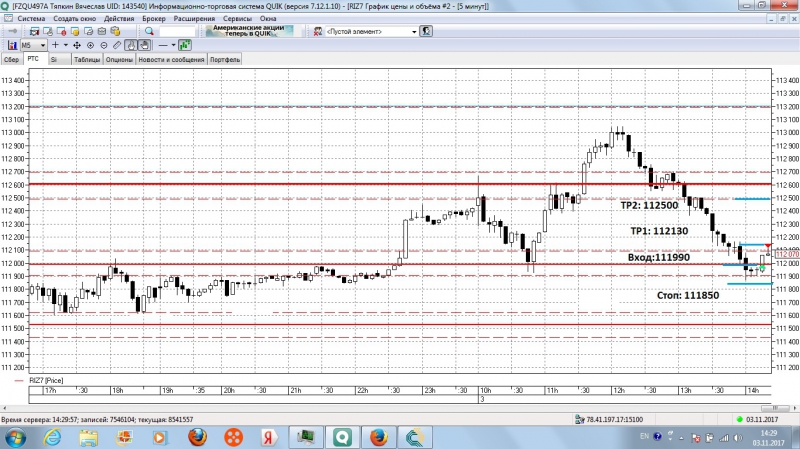
Task: Expand the Пустой элемент dropdown
Action: 414,32
